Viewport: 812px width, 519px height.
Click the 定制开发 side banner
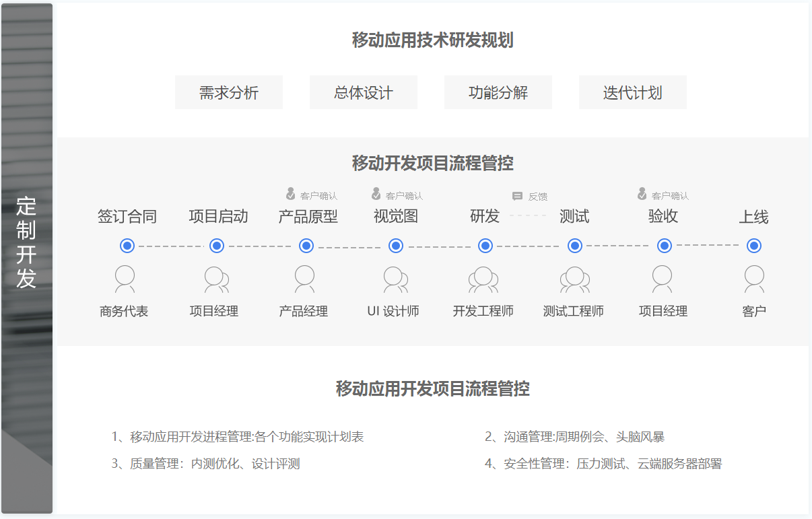point(27,242)
